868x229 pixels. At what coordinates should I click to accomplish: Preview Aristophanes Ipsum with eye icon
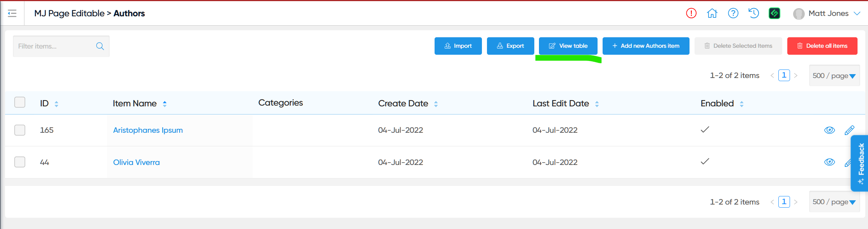(829, 130)
